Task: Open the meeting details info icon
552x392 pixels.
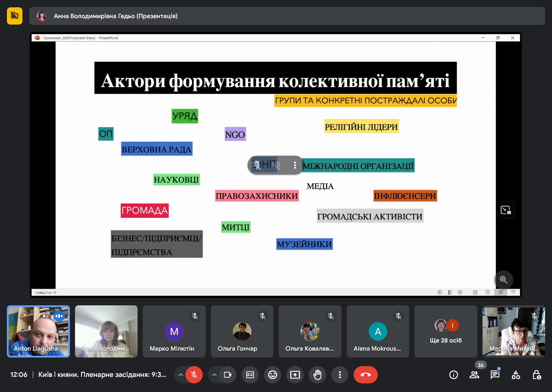Action: (x=454, y=375)
